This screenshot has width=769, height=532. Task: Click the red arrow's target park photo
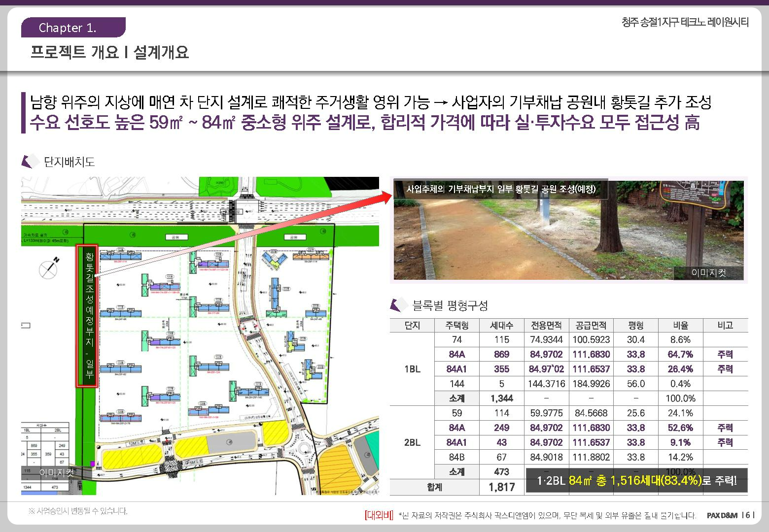coord(568,230)
